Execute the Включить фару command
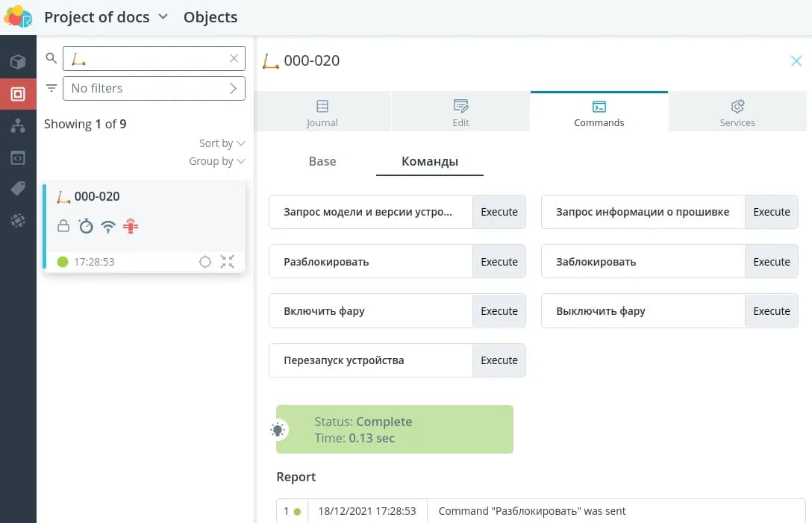 (499, 311)
